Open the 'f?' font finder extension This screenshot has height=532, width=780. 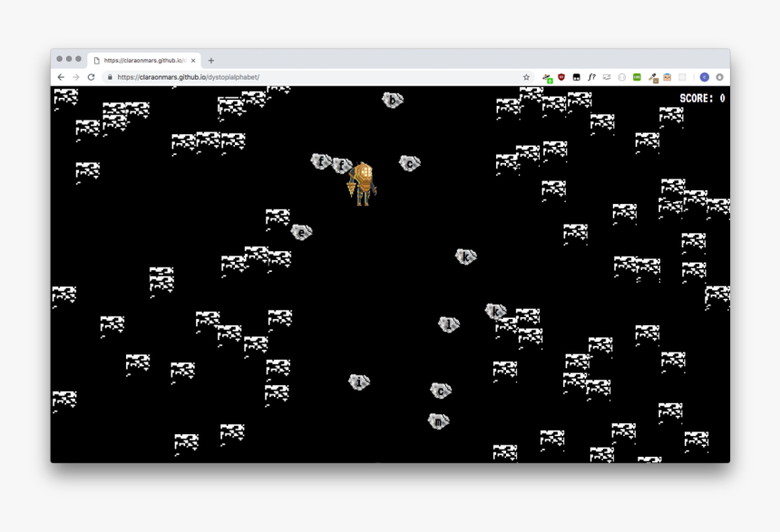coord(591,77)
